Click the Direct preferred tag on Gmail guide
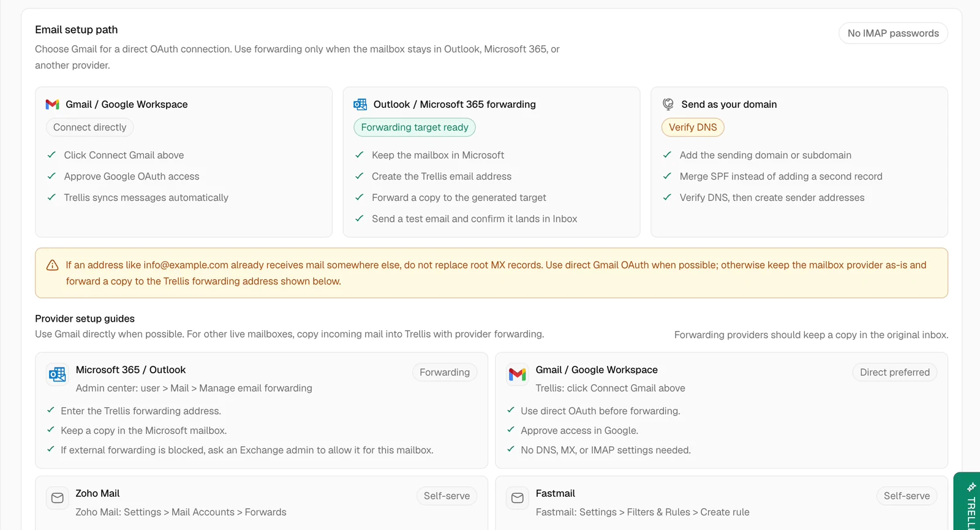 coord(895,373)
